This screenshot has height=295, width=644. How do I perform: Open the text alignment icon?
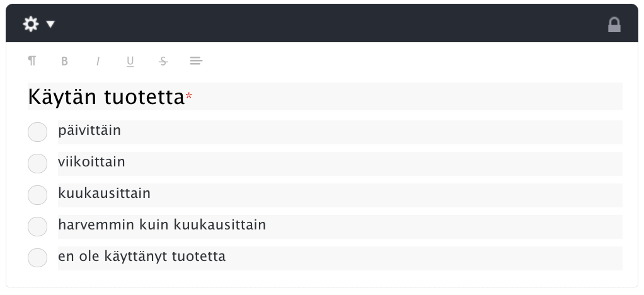[x=196, y=61]
